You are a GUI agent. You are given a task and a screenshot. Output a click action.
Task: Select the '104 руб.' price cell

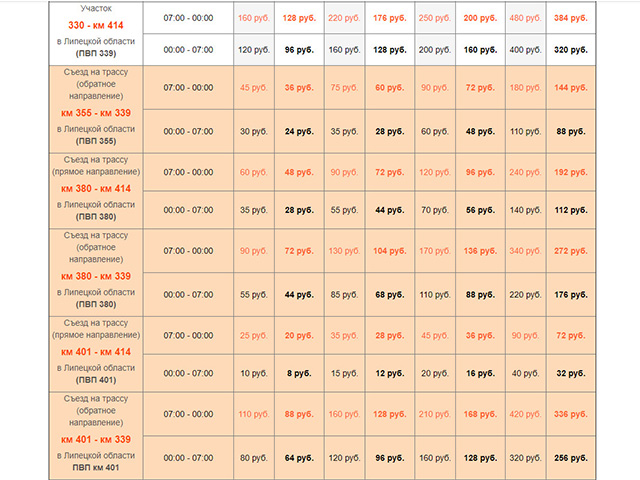point(390,251)
